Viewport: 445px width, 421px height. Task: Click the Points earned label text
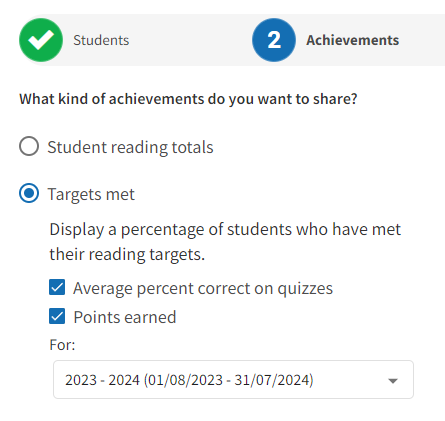(125, 317)
